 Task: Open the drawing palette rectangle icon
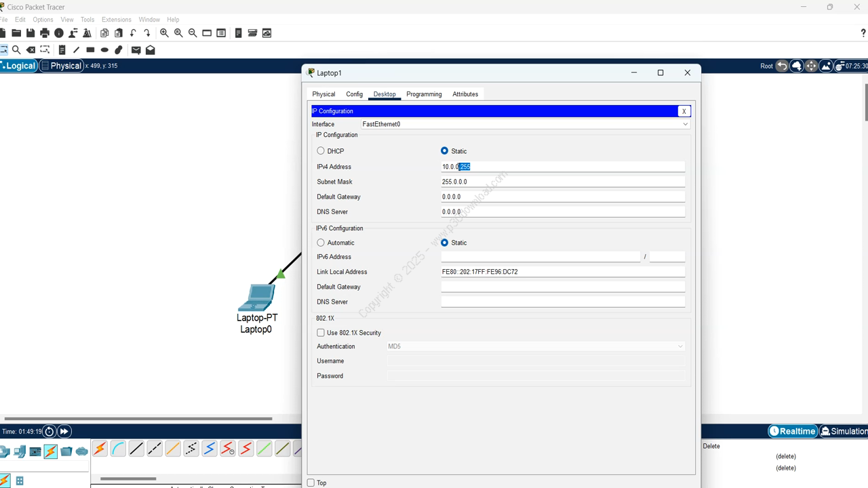point(207,33)
